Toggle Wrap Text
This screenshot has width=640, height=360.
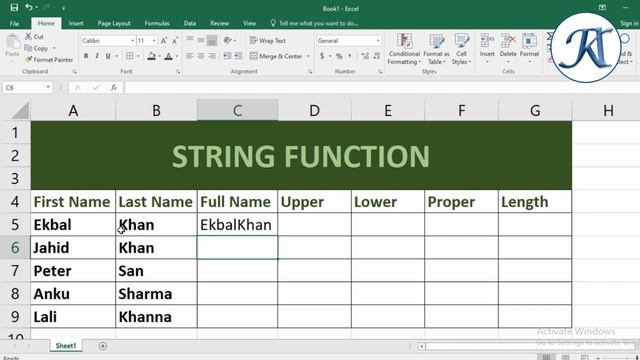tap(267, 41)
